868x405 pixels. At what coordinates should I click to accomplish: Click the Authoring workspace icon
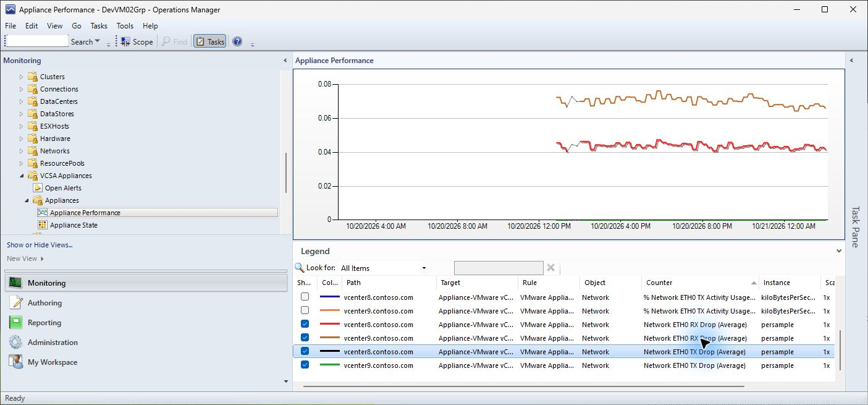tap(16, 302)
